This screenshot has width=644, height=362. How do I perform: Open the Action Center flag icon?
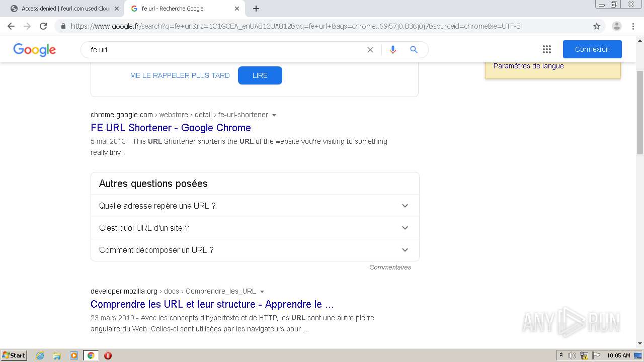click(596, 355)
